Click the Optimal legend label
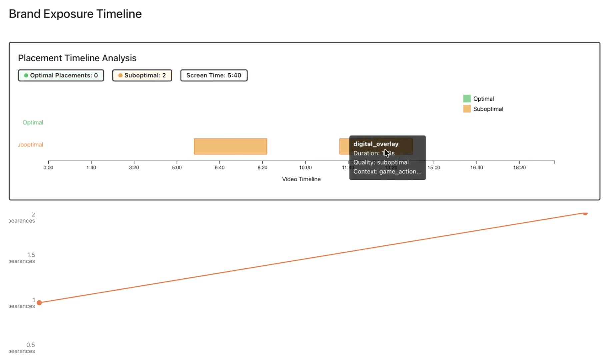Viewport: 608px width, 364px height. pos(483,99)
